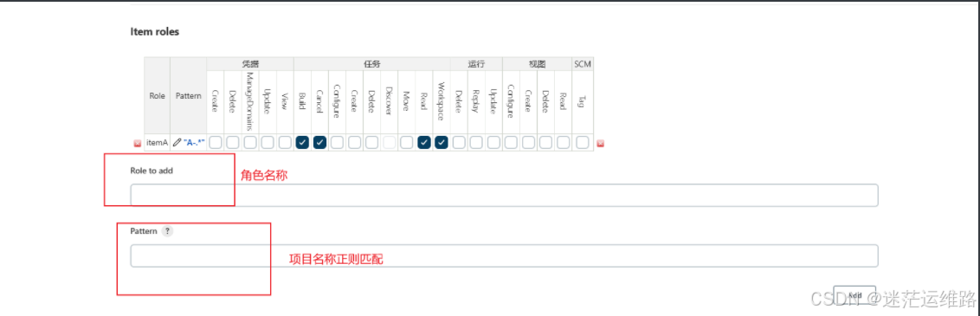Click the Pattern label above the input
This screenshot has width=980, height=316.
(144, 231)
